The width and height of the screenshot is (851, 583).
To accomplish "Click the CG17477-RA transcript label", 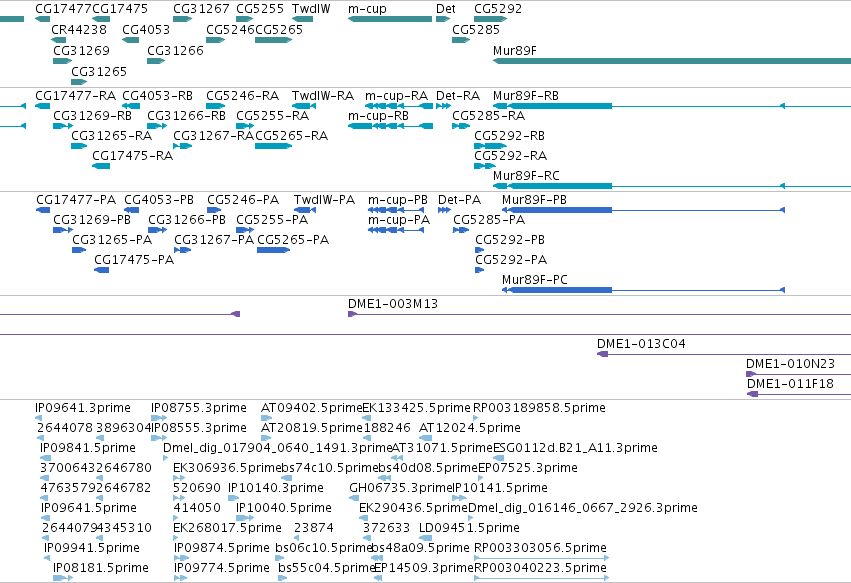I will pos(75,96).
